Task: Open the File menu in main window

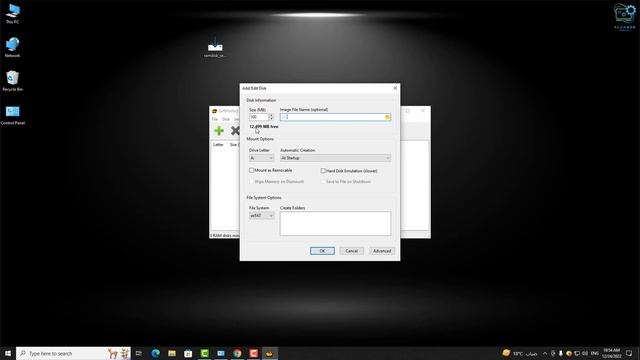Action: (215, 119)
